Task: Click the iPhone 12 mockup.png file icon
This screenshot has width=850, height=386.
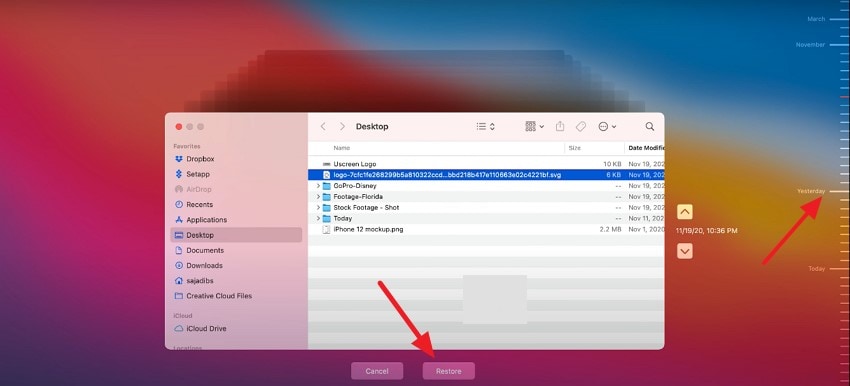Action: tap(326, 229)
